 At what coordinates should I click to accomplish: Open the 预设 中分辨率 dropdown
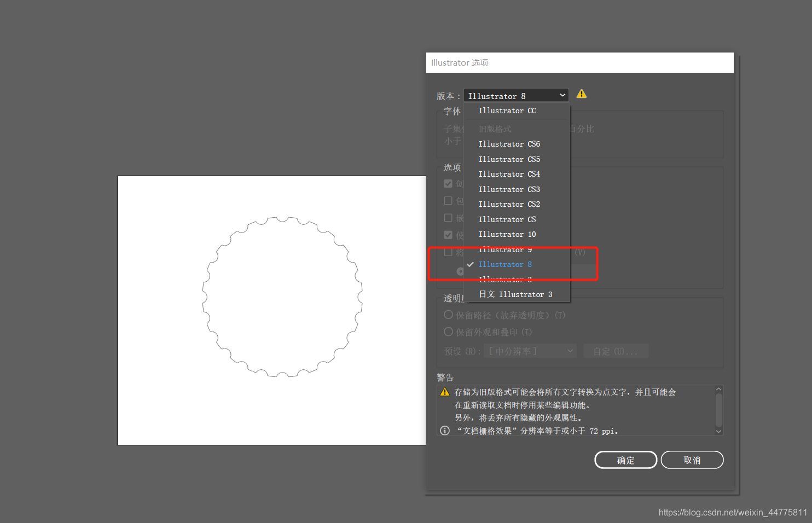(x=530, y=351)
